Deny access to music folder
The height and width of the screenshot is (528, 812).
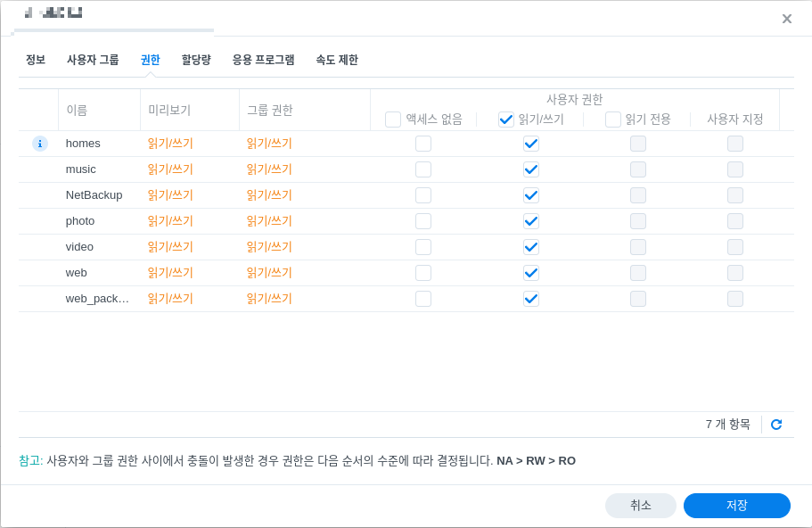click(423, 169)
